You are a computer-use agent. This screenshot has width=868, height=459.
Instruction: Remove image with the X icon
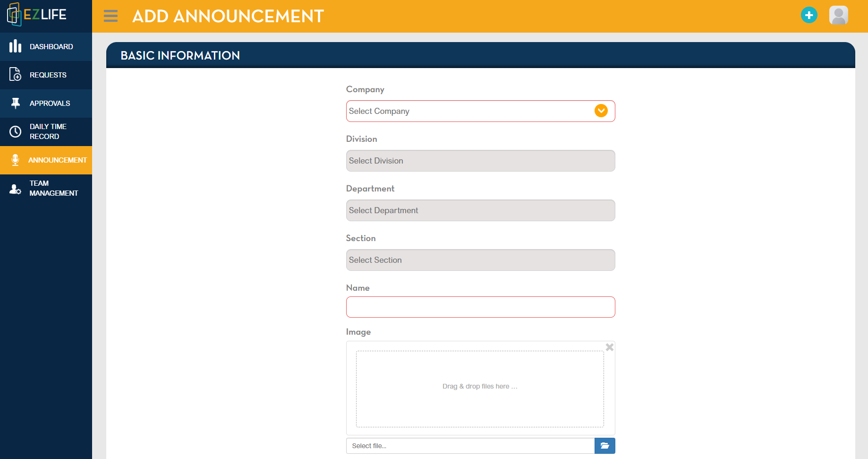tap(610, 347)
